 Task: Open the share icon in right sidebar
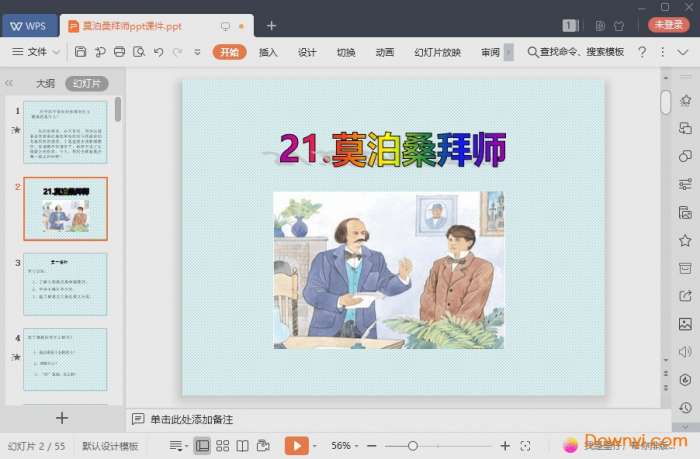pos(685,296)
